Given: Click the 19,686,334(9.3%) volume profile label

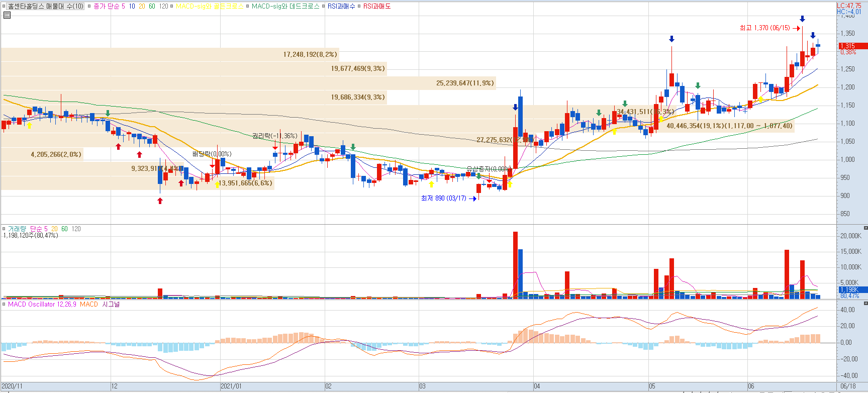Looking at the screenshot, I should 358,97.
